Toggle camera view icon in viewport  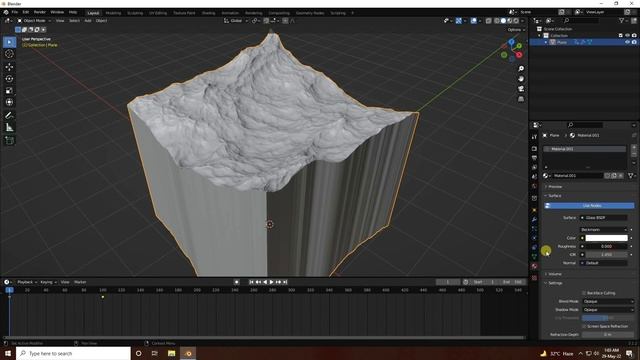coord(521,89)
